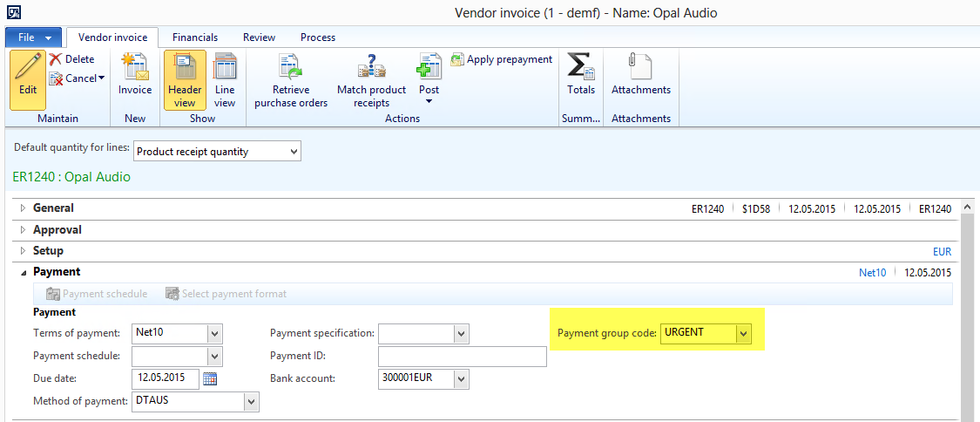Open the due date calendar picker
980x422 pixels.
[210, 379]
